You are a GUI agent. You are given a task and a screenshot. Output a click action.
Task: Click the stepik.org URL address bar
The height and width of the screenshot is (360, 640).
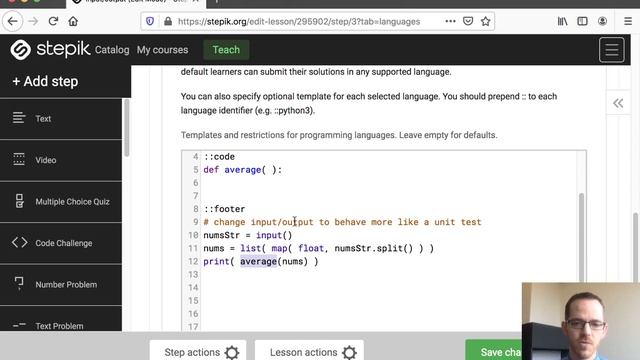[x=299, y=21]
